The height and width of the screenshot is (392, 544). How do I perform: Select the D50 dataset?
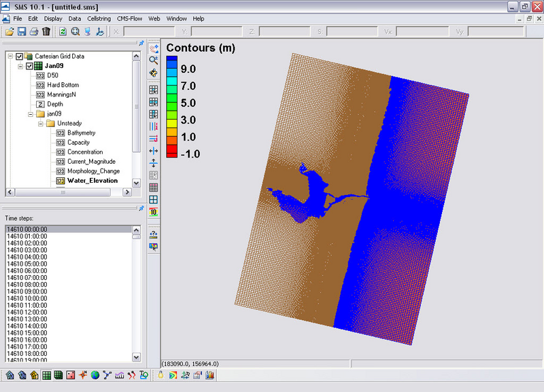tap(53, 75)
